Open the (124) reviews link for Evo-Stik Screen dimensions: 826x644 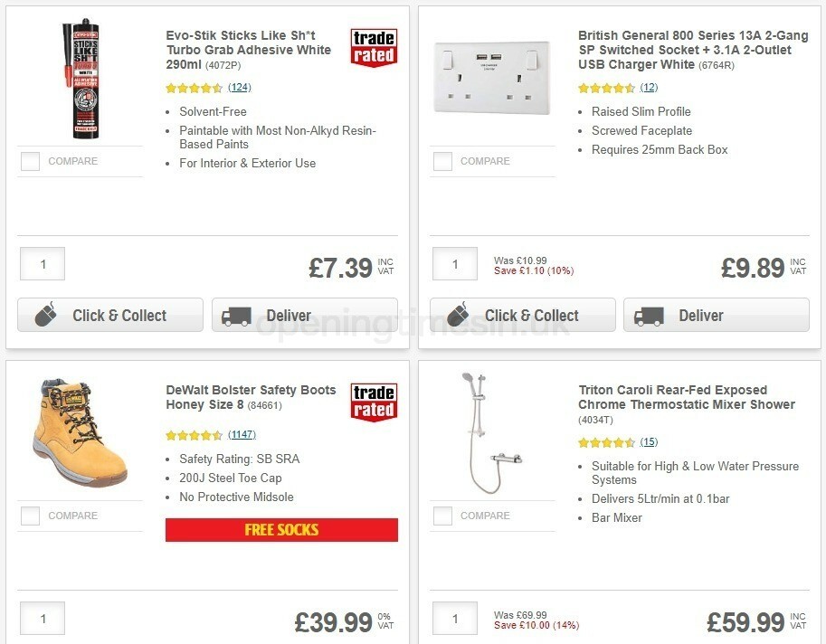pos(239,89)
